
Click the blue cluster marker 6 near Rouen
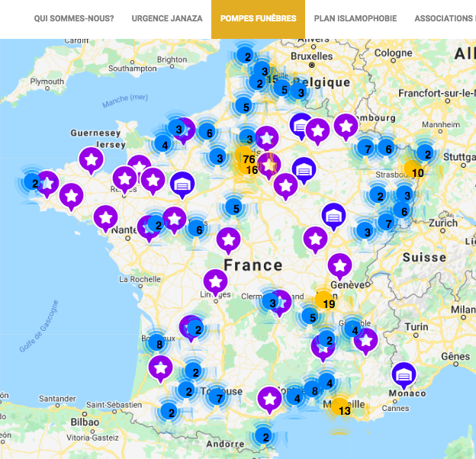click(x=207, y=132)
